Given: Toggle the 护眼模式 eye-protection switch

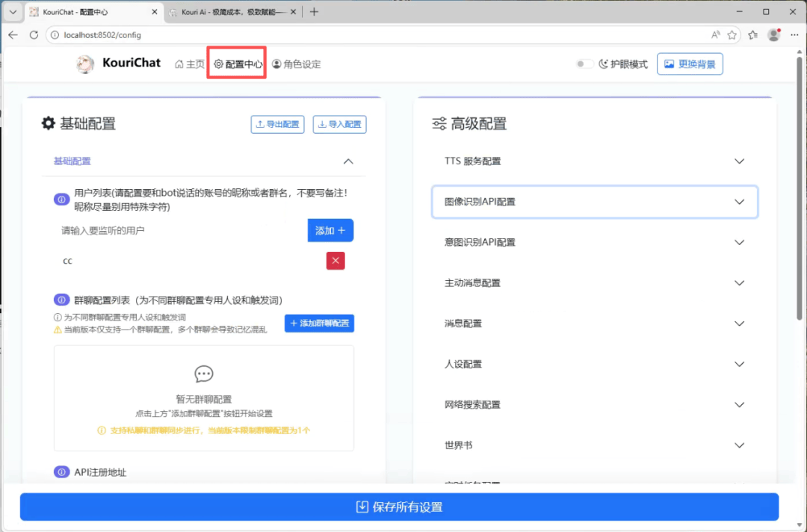Looking at the screenshot, I should (584, 64).
